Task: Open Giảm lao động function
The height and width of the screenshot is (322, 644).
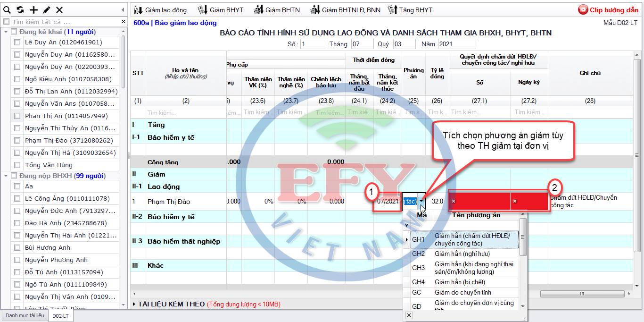Action: coord(160,10)
